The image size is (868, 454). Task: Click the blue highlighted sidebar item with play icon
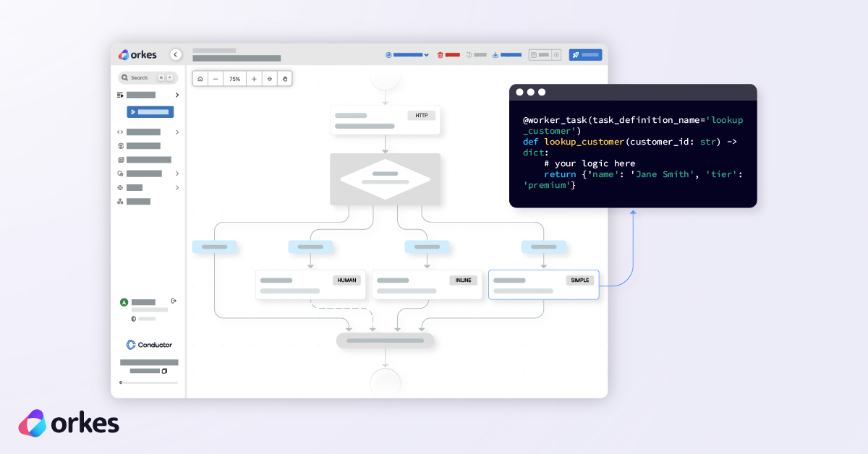pos(150,112)
